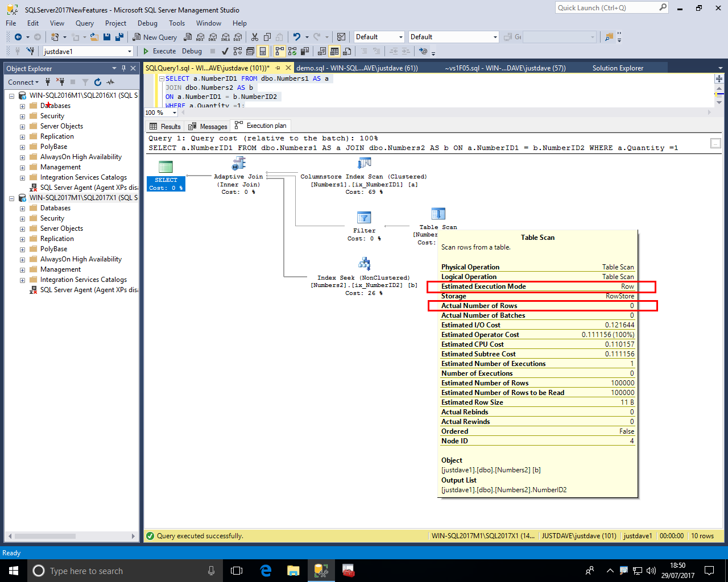This screenshot has height=582, width=728.
Task: Click the Parse query checkmark icon
Action: click(225, 51)
